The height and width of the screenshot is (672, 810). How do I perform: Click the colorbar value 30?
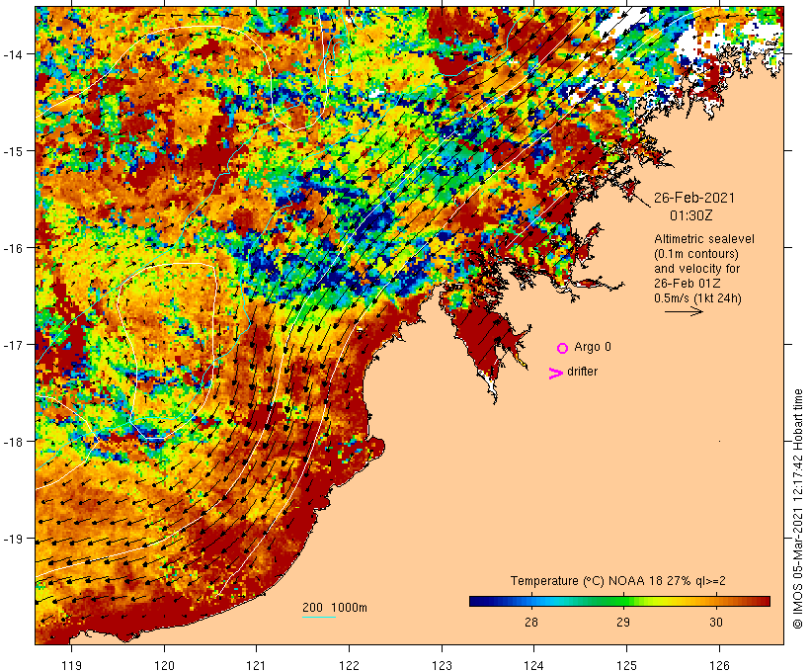[716, 623]
